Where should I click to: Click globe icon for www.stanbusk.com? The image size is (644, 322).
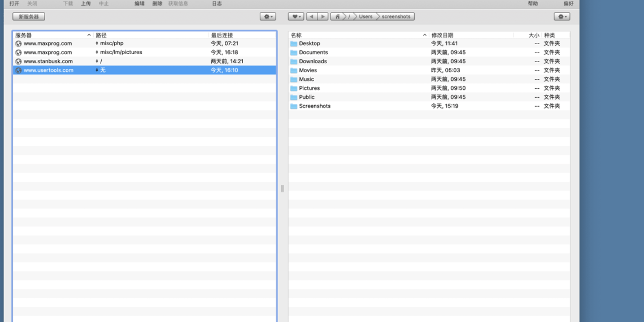click(19, 62)
